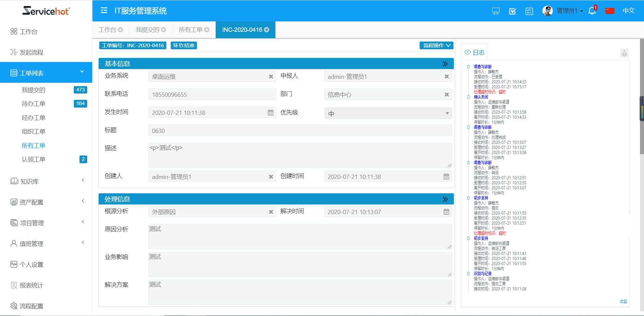Image resolution: width=644 pixels, height=316 pixels.
Task: Switch to the 所有工单 tab
Action: pos(191,30)
